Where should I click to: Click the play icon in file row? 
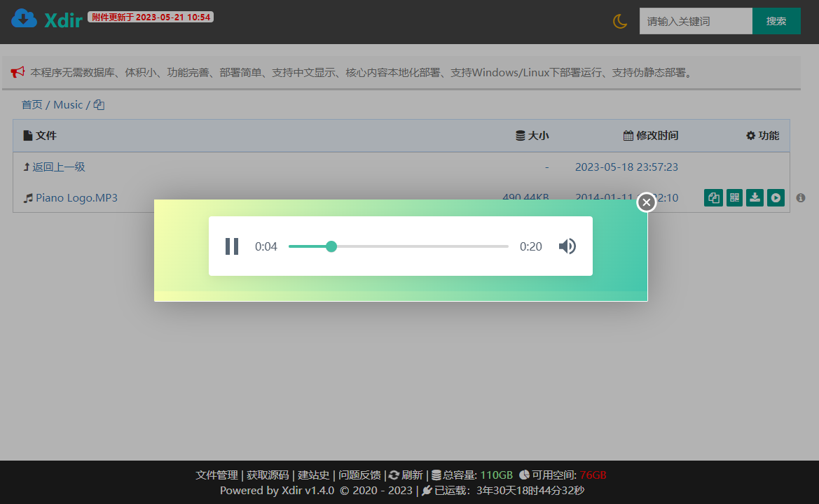tap(776, 197)
